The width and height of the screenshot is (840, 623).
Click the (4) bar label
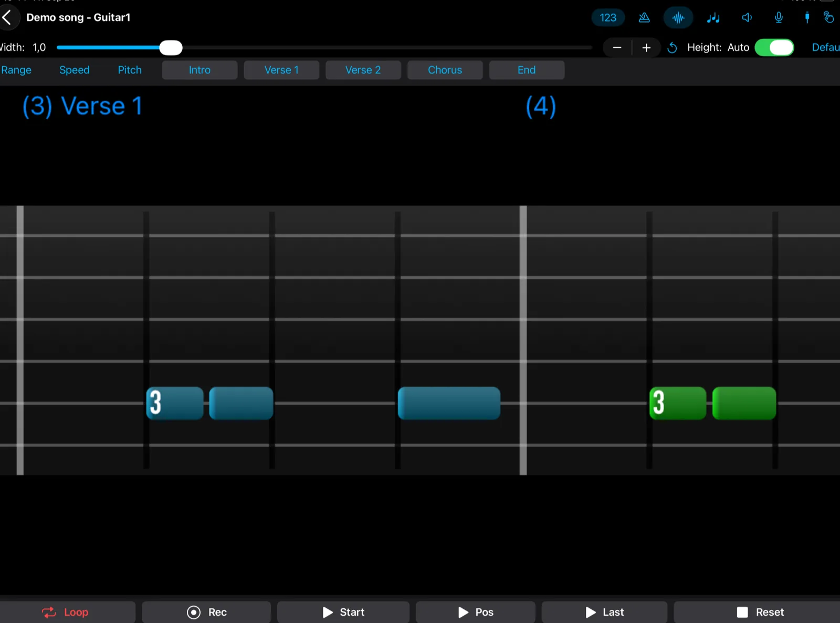coord(541,107)
